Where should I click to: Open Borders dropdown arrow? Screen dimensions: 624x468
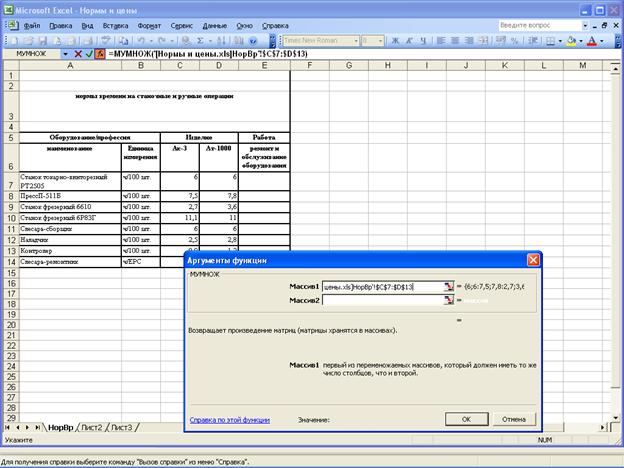(x=560, y=41)
